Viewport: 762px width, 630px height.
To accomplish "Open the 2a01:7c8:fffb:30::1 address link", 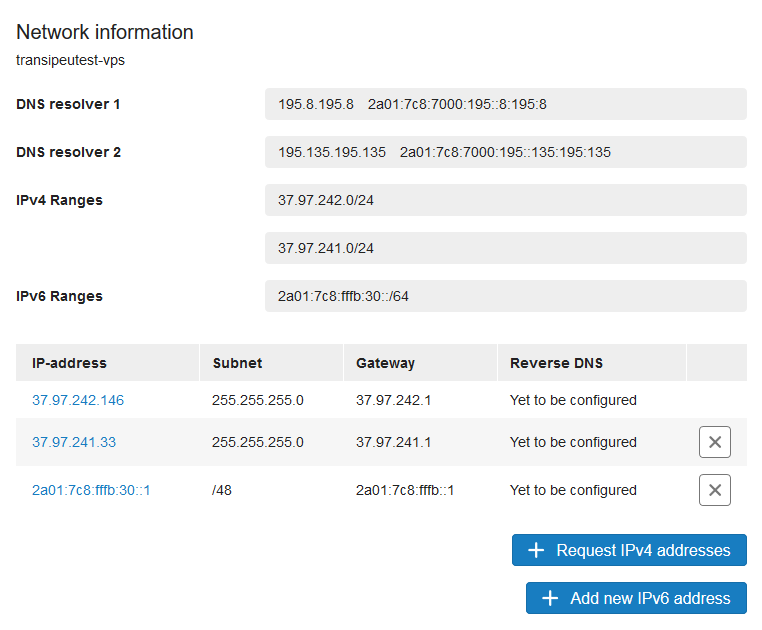I will tap(91, 490).
